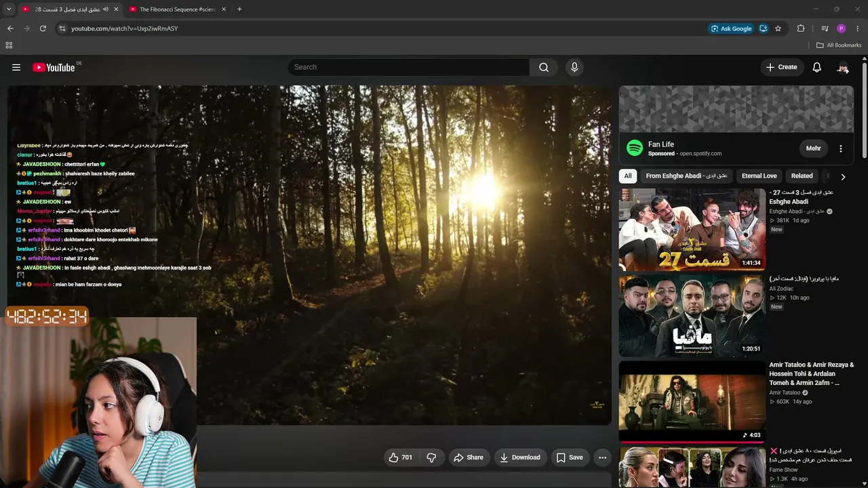Reload the current page
This screenshot has width=868, height=488.
pyautogui.click(x=43, y=28)
